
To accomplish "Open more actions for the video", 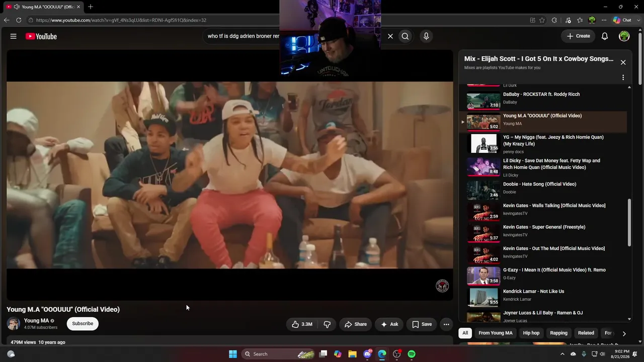I will click(446, 324).
